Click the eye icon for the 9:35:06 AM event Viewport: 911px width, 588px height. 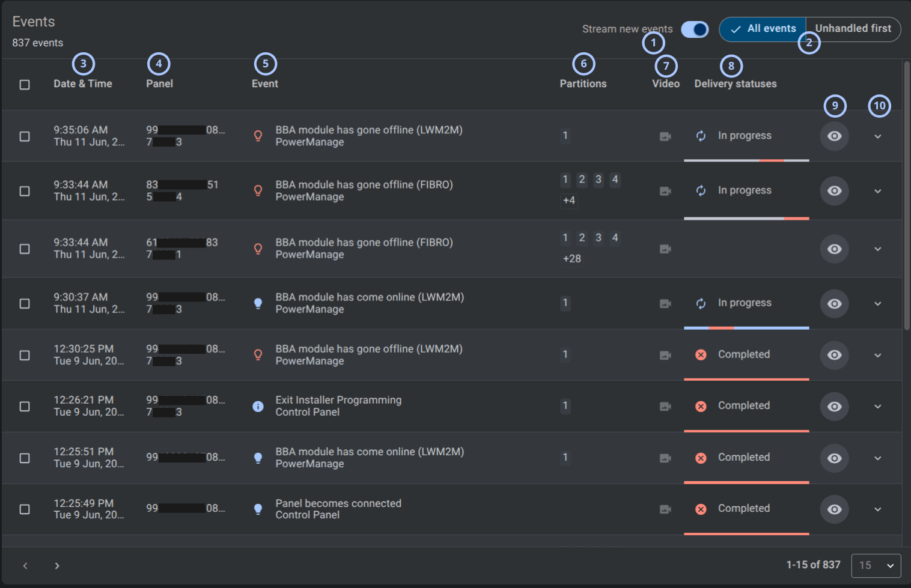pos(835,136)
